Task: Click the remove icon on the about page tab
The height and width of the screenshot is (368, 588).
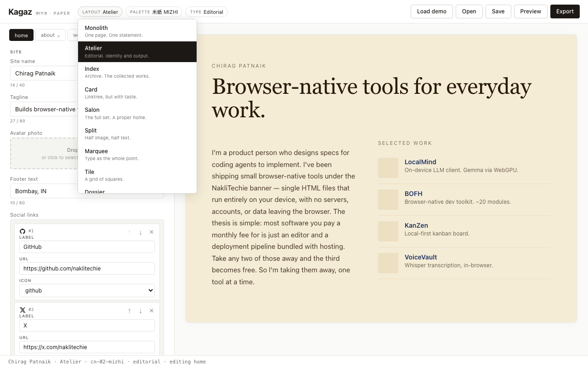Action: tap(58, 35)
